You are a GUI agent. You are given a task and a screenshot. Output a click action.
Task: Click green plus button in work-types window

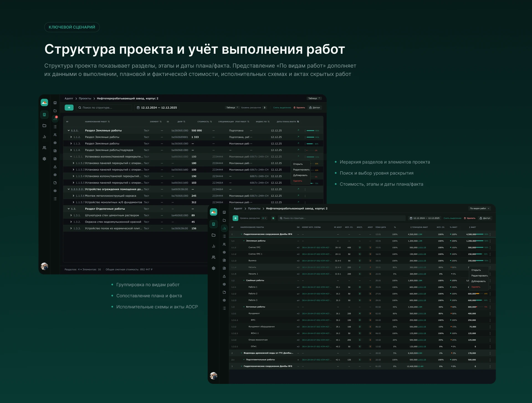coord(235,218)
